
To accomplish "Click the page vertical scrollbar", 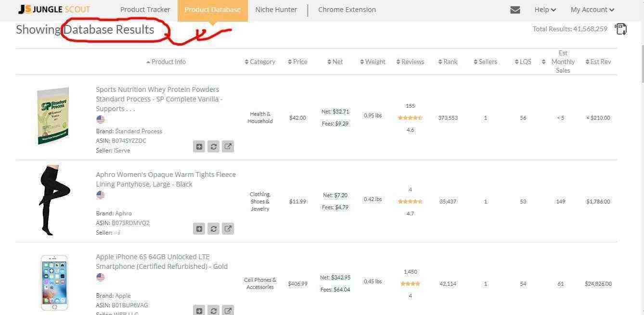I will click(642, 63).
